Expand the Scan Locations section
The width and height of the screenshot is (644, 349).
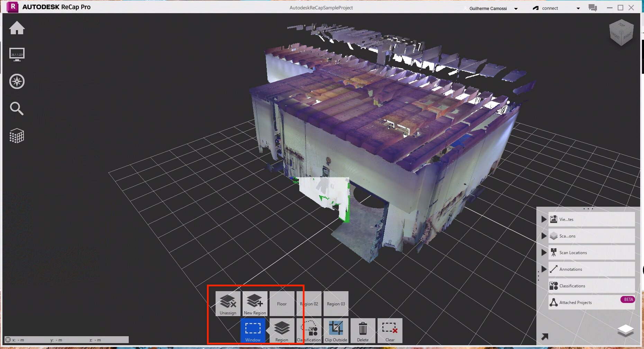tap(544, 252)
